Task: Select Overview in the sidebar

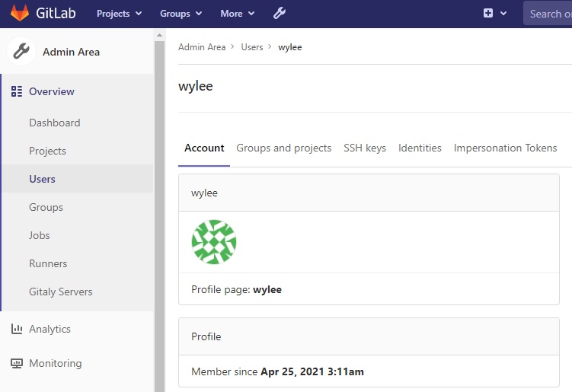Action: [x=52, y=91]
